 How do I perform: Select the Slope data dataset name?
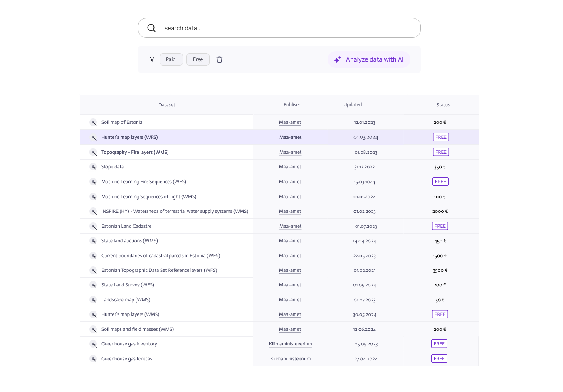113,167
